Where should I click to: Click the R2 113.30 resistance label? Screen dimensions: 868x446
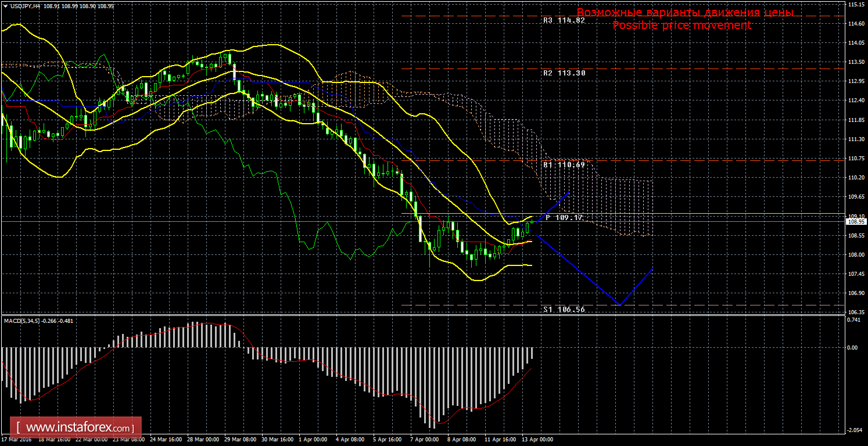tap(564, 73)
